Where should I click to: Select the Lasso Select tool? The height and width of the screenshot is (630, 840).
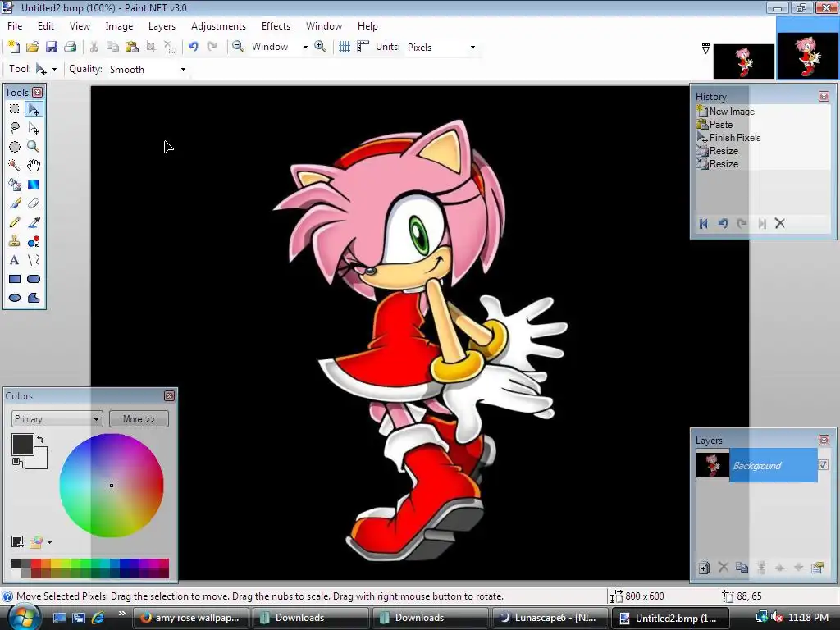click(x=15, y=128)
